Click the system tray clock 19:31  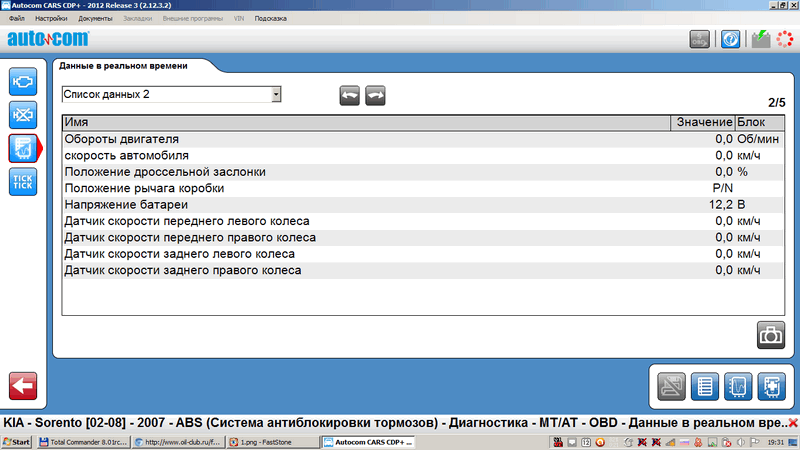pos(776,442)
